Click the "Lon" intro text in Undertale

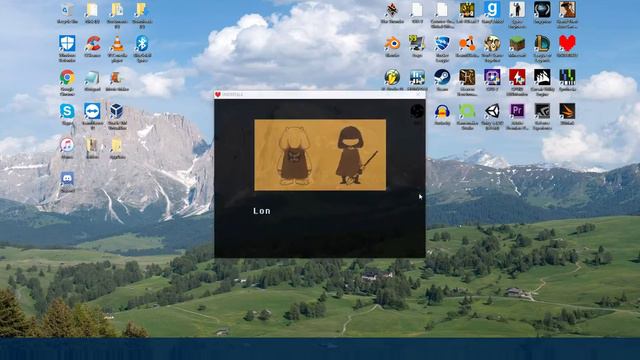tap(262, 211)
